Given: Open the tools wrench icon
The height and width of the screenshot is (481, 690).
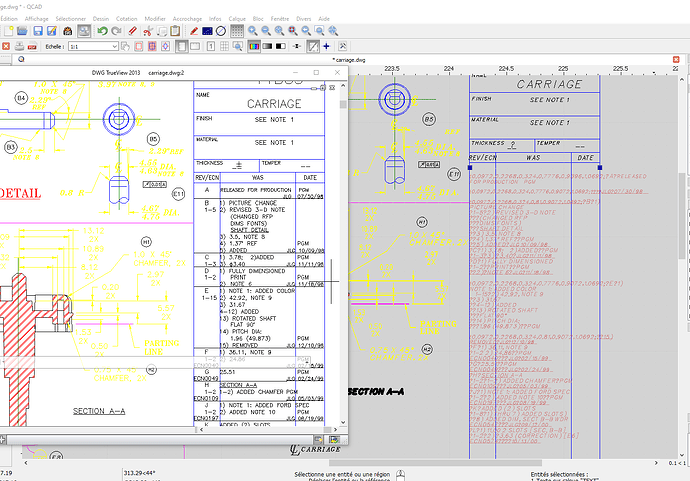Looking at the screenshot, I should coord(342,46).
